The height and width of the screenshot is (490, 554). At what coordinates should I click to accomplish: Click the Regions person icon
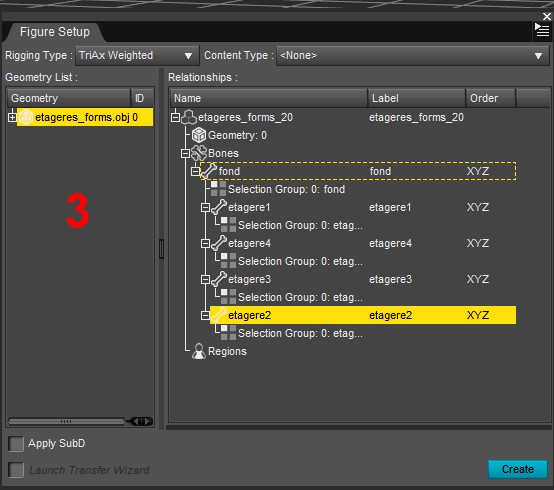199,351
